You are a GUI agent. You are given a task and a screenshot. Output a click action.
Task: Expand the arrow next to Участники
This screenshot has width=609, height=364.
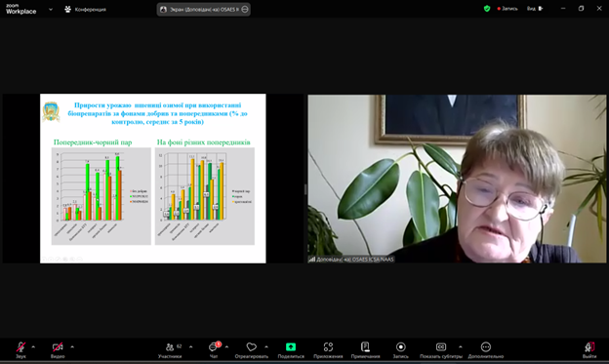pyautogui.click(x=190, y=346)
